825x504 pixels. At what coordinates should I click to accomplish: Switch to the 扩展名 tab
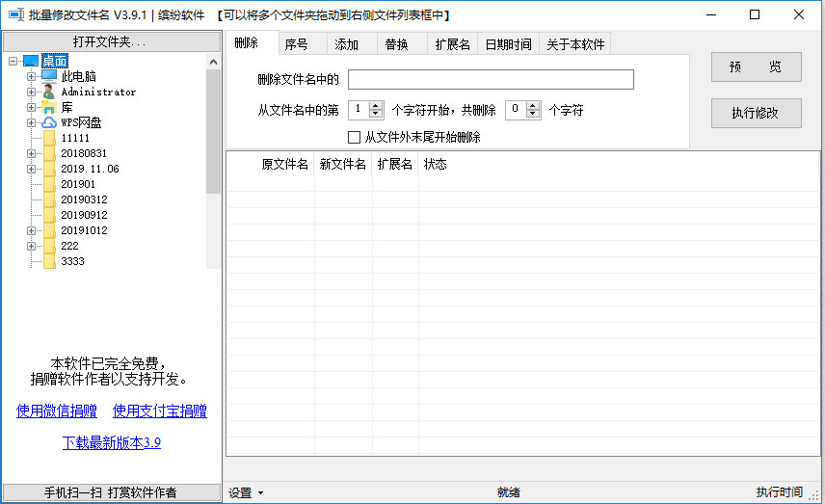tap(452, 44)
